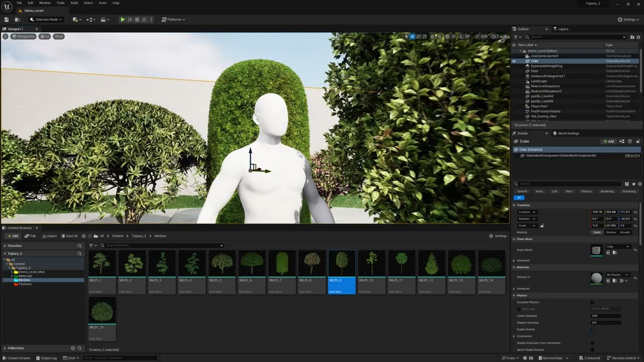Click the Blueprint/script icon next to Add
Screen dimensions: 644x362
pyautogui.click(x=622, y=141)
